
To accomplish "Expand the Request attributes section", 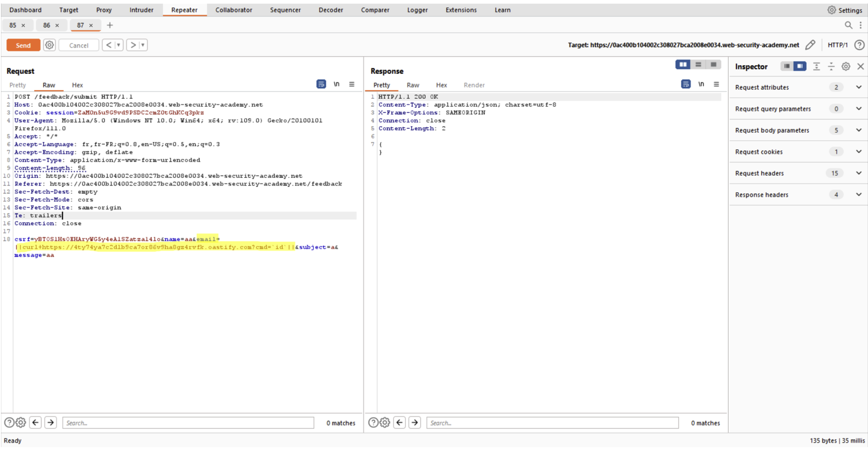I will click(858, 87).
